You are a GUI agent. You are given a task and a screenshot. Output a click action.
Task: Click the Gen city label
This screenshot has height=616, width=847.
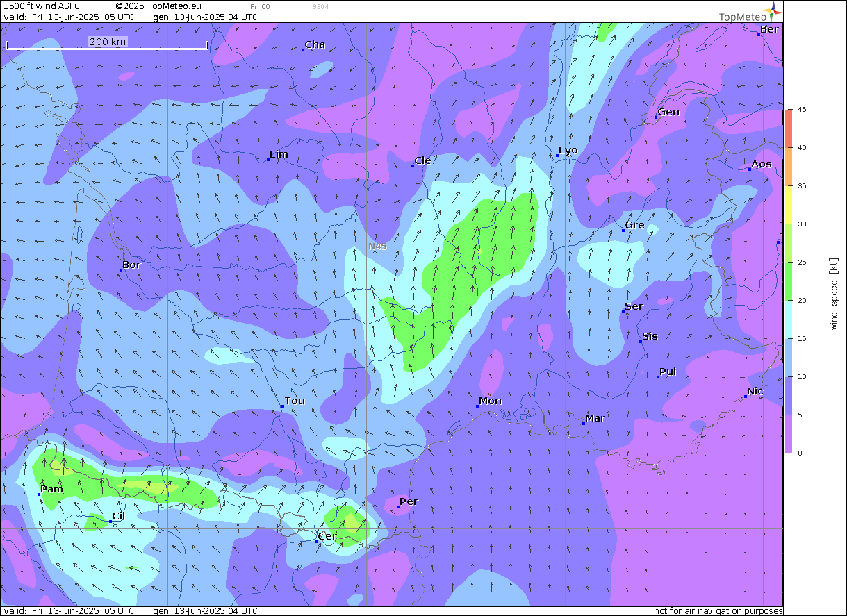[x=668, y=112]
